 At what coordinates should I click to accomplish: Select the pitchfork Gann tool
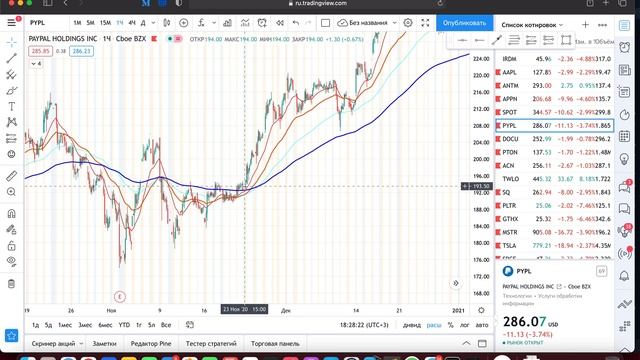pos(11,75)
